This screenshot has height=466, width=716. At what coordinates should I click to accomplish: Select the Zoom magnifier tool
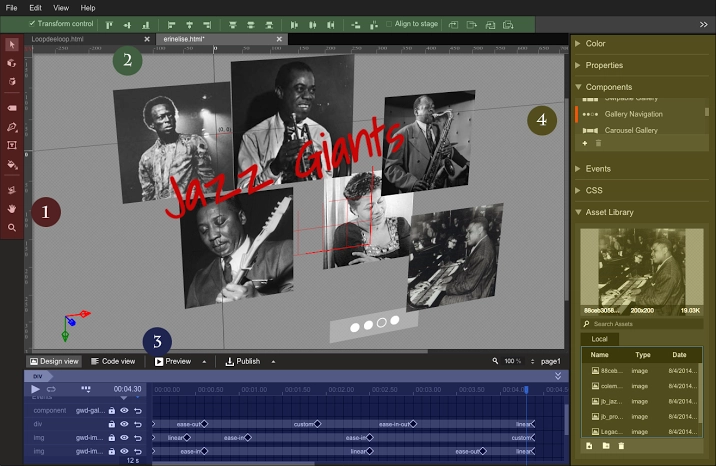click(x=12, y=227)
